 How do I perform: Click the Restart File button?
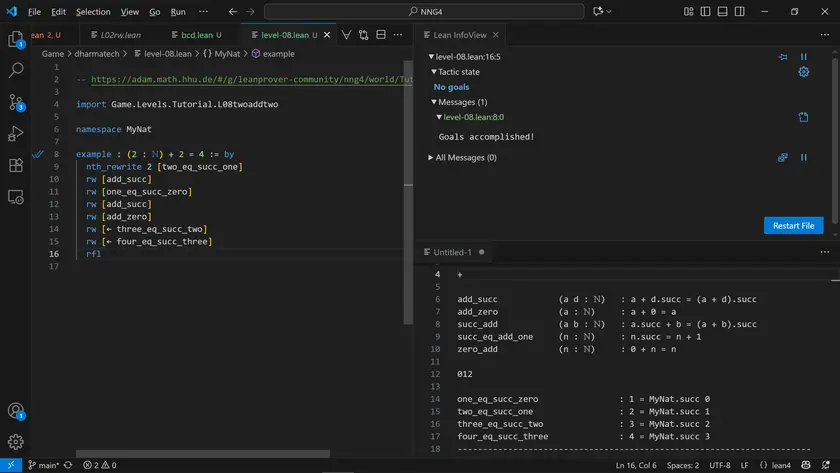(794, 225)
